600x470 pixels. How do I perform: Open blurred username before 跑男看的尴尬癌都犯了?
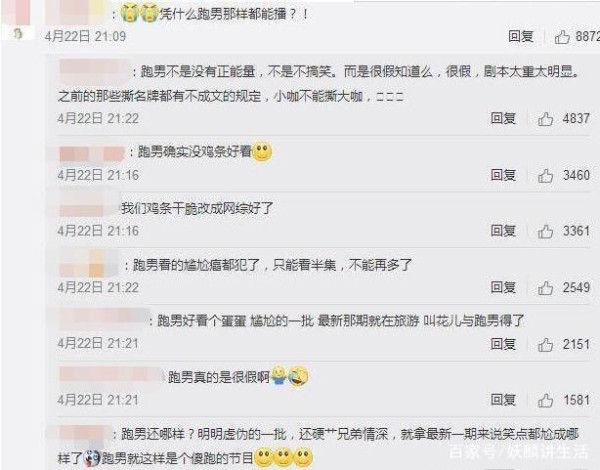(x=90, y=264)
